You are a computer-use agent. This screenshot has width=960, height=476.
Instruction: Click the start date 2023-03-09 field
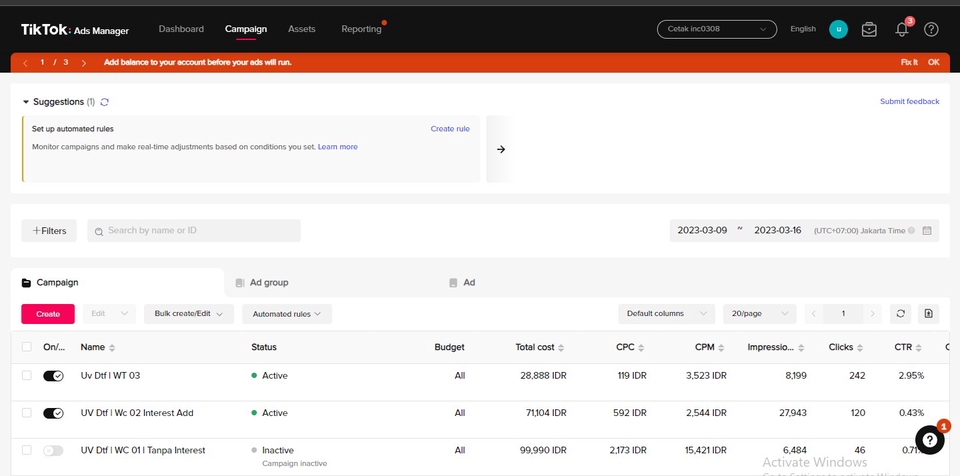click(702, 231)
